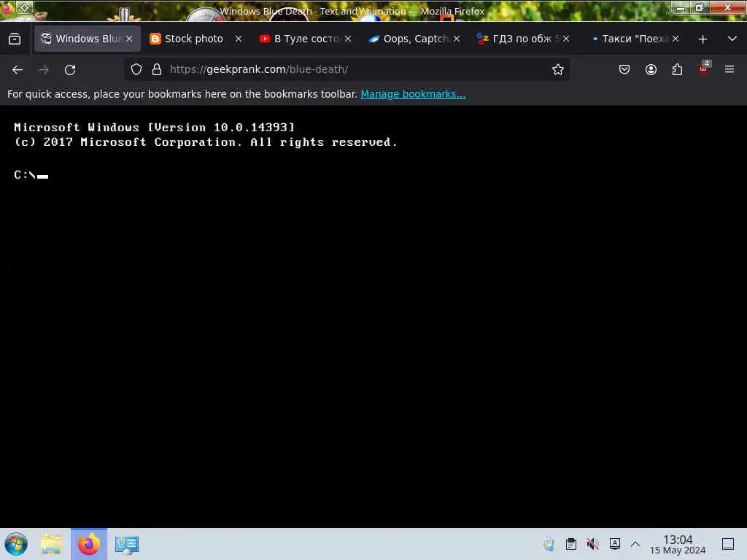
Task: Open the Firefox account menu
Action: [x=651, y=69]
